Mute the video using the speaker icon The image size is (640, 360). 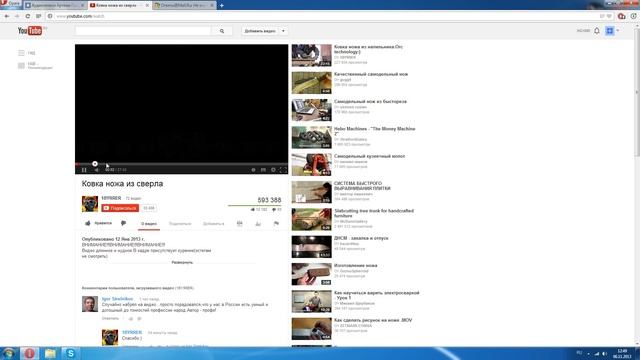point(97,169)
